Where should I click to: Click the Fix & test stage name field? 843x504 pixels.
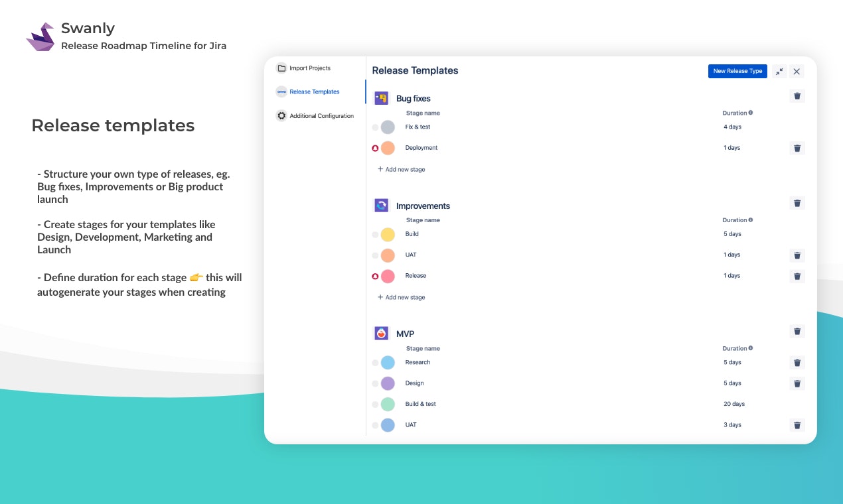point(418,127)
